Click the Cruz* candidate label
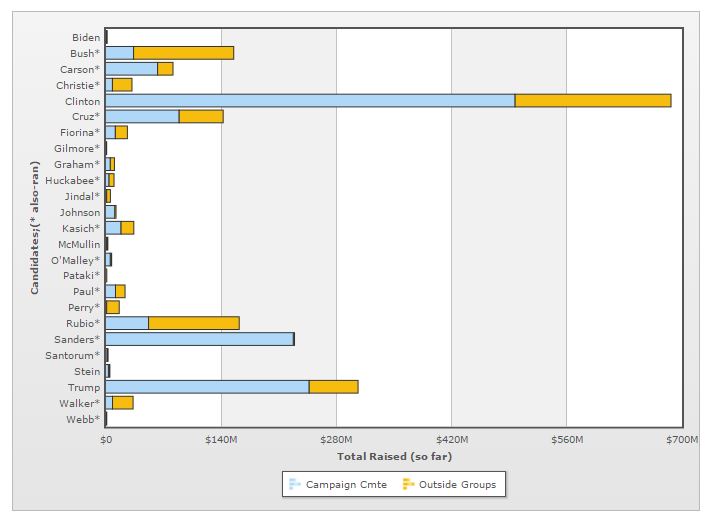Screen dimensions: 717x527 coord(86,117)
